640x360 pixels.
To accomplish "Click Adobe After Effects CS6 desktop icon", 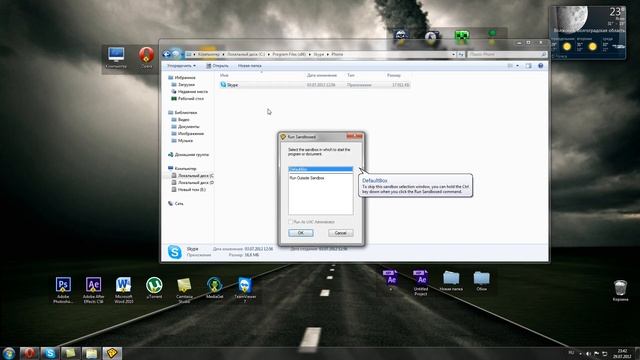I will click(x=93, y=290).
